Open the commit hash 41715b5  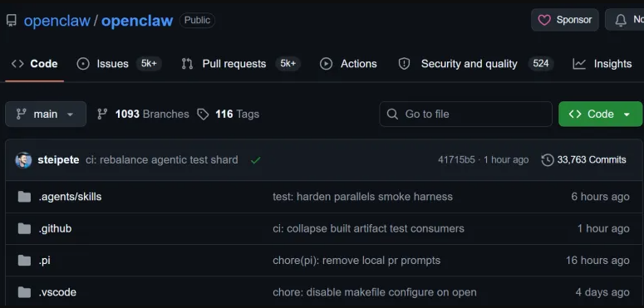point(456,160)
